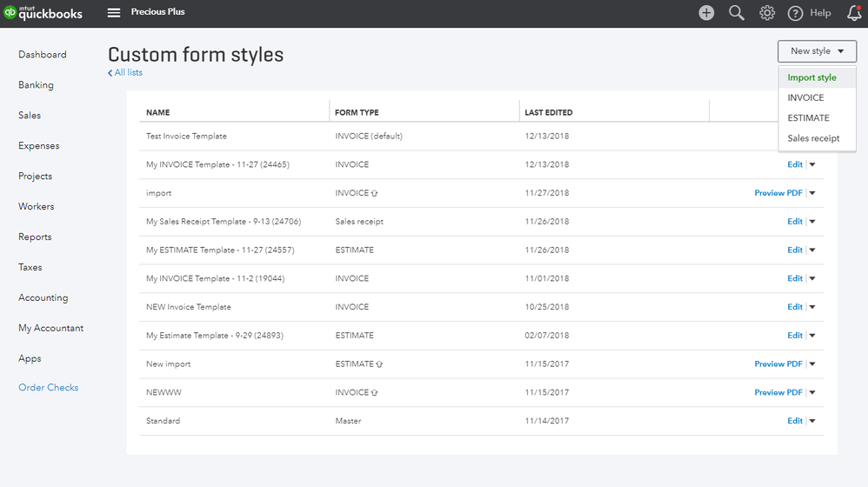
Task: Open the Settings gear
Action: point(767,13)
